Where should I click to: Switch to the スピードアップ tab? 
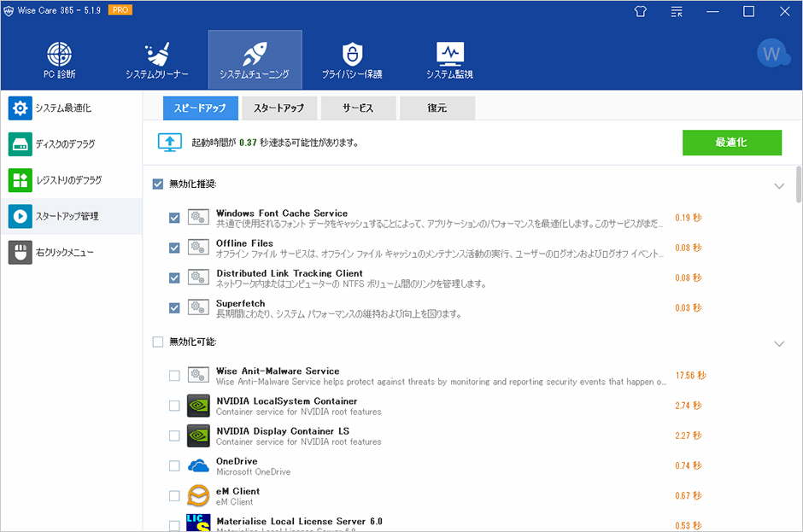pyautogui.click(x=200, y=108)
